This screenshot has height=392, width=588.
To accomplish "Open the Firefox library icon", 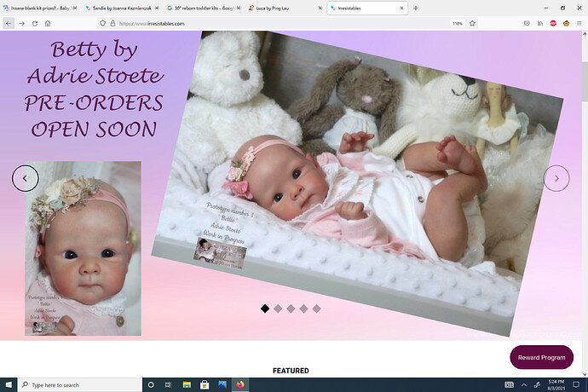I will (x=540, y=23).
